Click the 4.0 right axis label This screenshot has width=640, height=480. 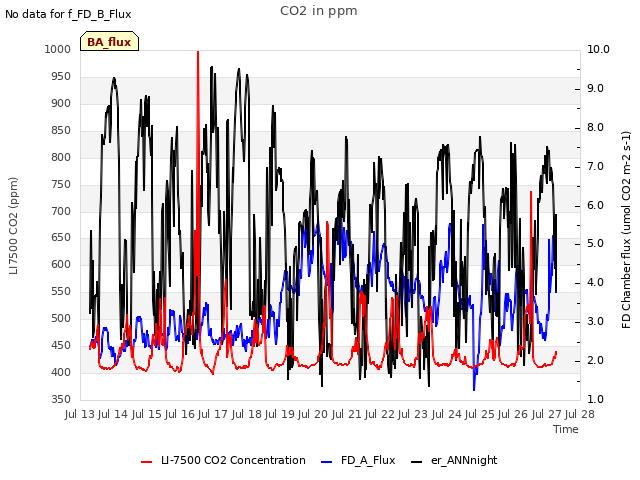tap(596, 282)
